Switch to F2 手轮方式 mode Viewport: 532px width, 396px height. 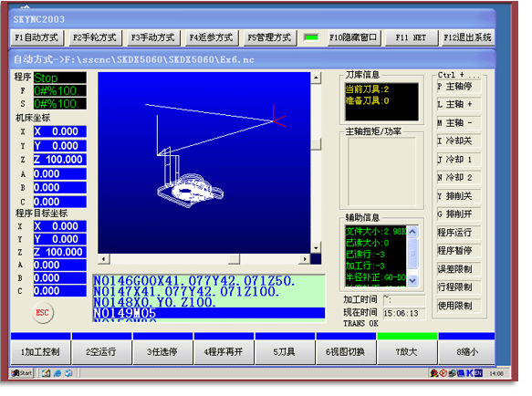(x=95, y=37)
